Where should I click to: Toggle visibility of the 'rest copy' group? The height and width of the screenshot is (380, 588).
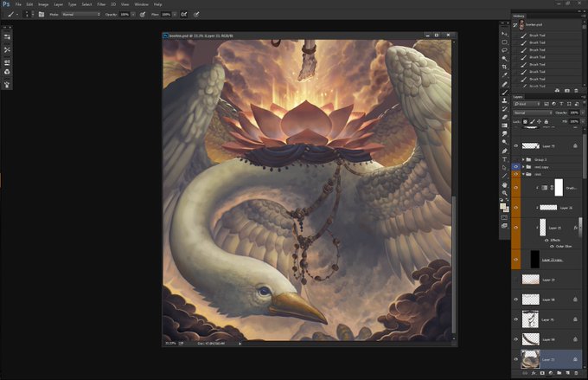pos(516,167)
